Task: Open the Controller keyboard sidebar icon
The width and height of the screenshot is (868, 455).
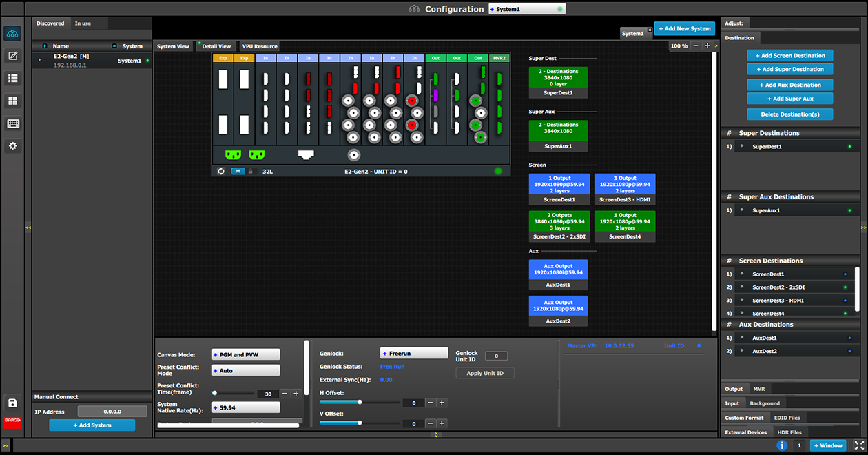Action: (x=12, y=123)
